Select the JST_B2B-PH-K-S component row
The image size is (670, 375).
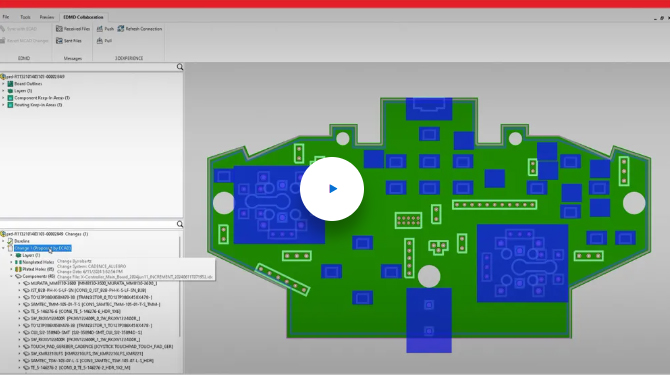pos(88,290)
